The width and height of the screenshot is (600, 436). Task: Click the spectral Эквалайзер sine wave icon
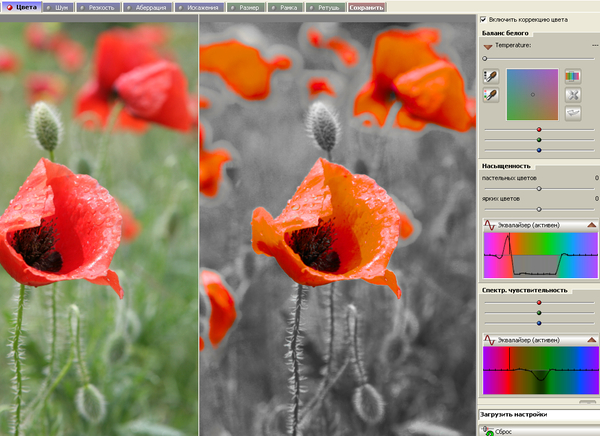point(490,340)
